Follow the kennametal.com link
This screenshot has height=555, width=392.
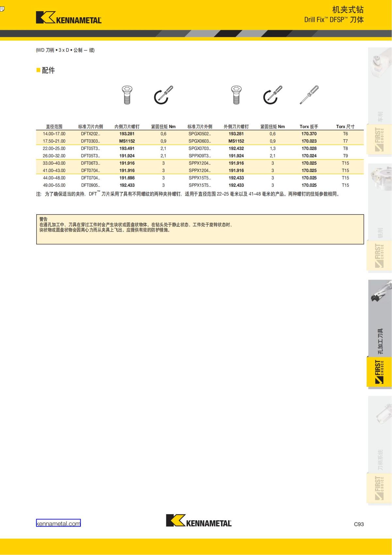(x=58, y=523)
